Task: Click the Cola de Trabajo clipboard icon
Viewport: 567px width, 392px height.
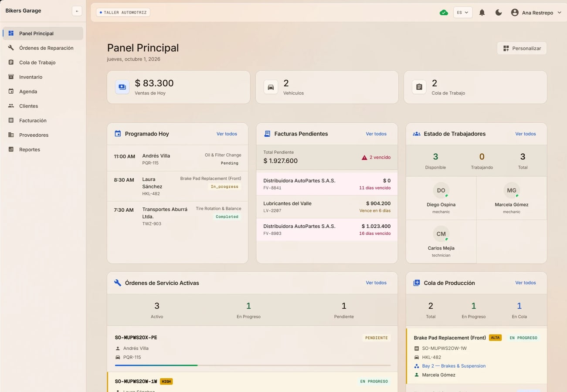Action: point(419,87)
